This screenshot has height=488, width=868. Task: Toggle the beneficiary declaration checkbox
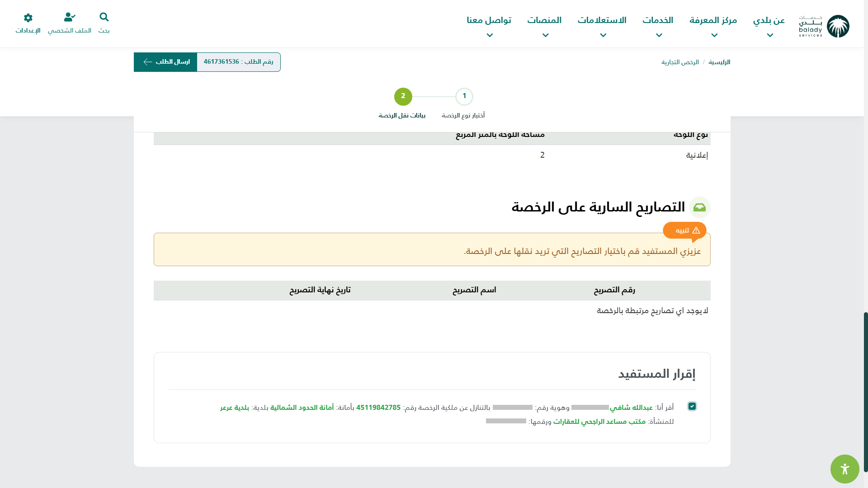tap(692, 406)
